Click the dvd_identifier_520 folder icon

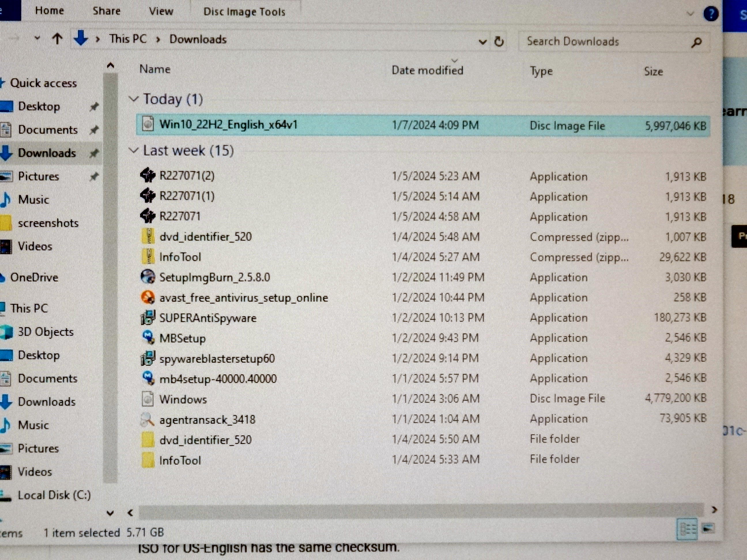tap(148, 440)
